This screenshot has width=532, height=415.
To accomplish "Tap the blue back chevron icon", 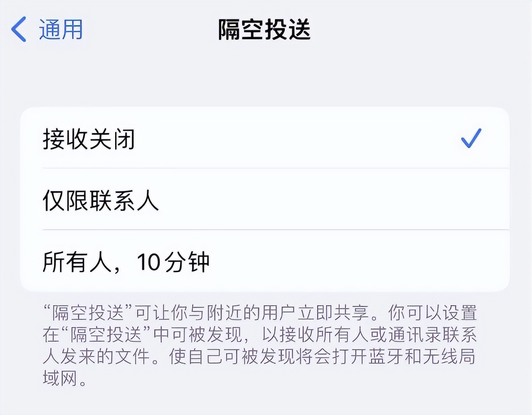I will tap(19, 29).
